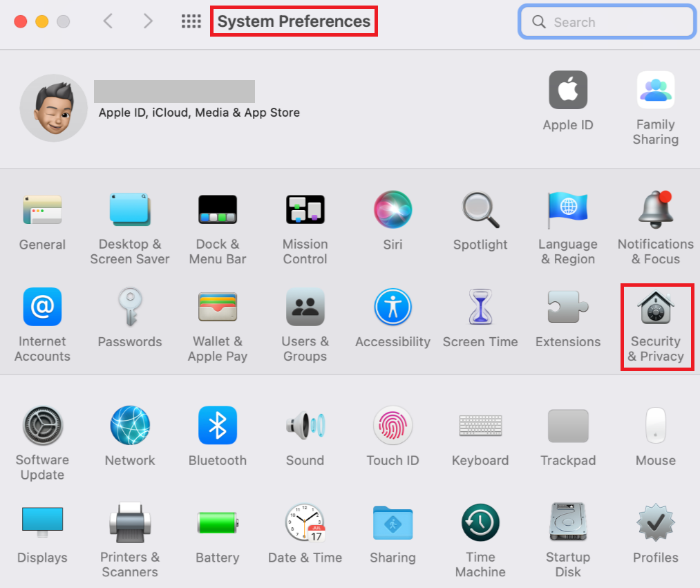
Task: Open Accessibility settings
Action: pyautogui.click(x=392, y=307)
